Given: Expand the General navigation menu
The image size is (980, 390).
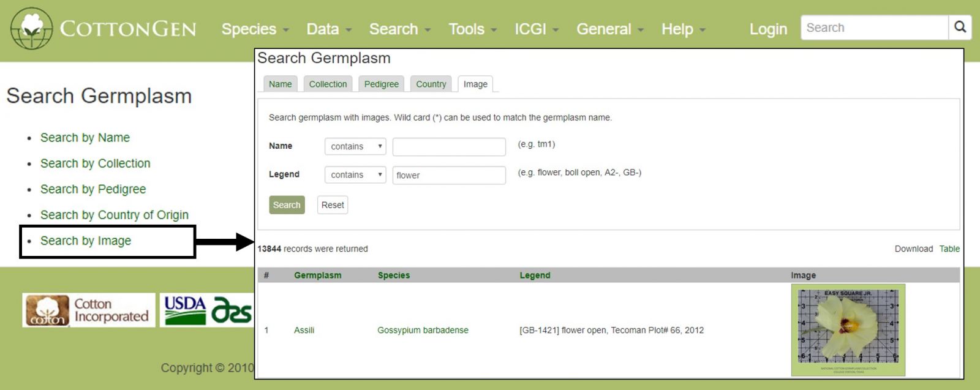Looking at the screenshot, I should 610,29.
